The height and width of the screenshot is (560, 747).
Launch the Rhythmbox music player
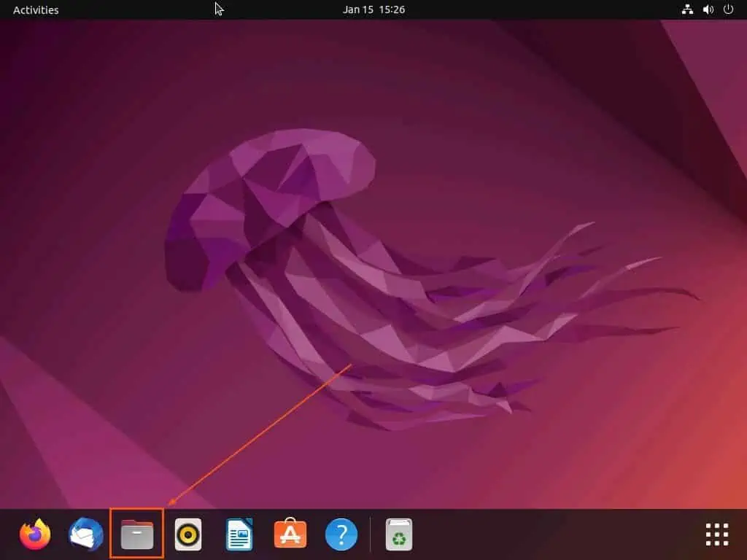(x=187, y=534)
